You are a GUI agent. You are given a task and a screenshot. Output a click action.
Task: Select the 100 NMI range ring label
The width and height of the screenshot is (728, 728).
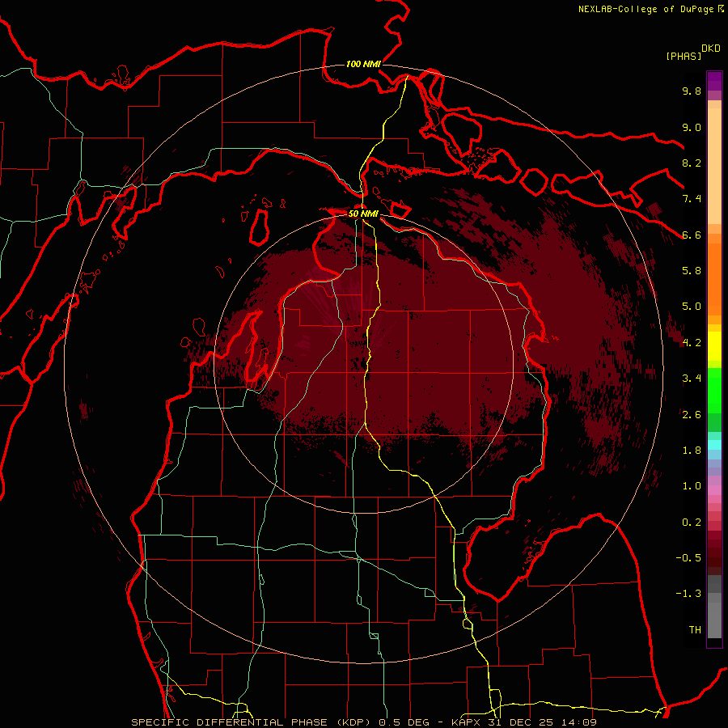363,64
